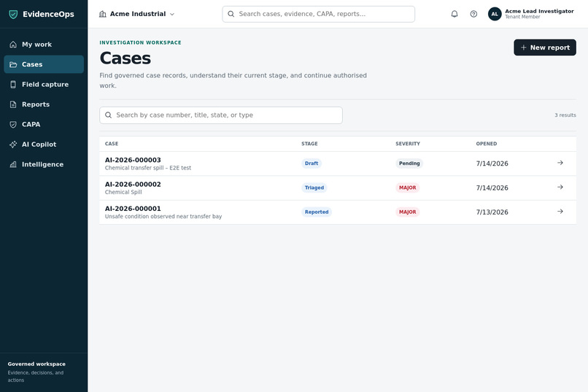Viewport: 588px width, 392px height.
Task: Click the OPENED column header
Action: coord(487,144)
